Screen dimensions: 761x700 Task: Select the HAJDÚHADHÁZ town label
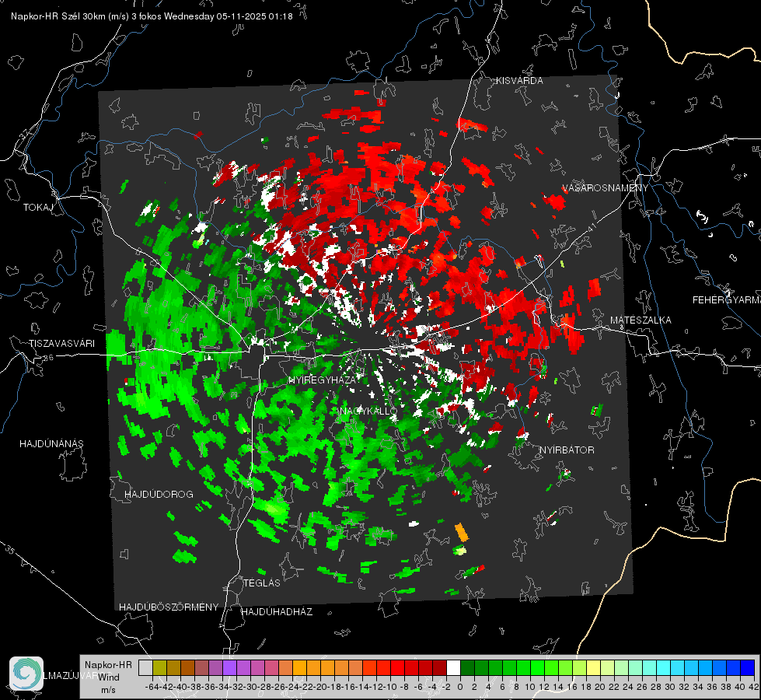click(x=277, y=612)
